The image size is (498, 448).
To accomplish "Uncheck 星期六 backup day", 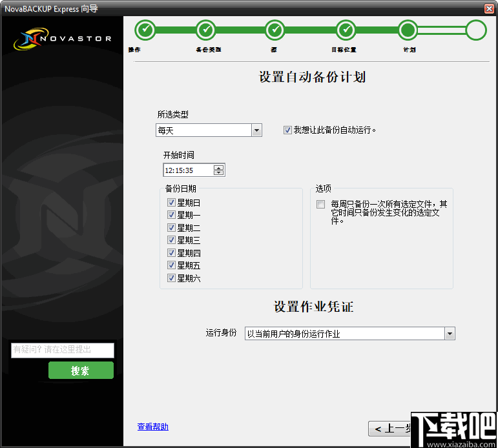I will coord(171,278).
